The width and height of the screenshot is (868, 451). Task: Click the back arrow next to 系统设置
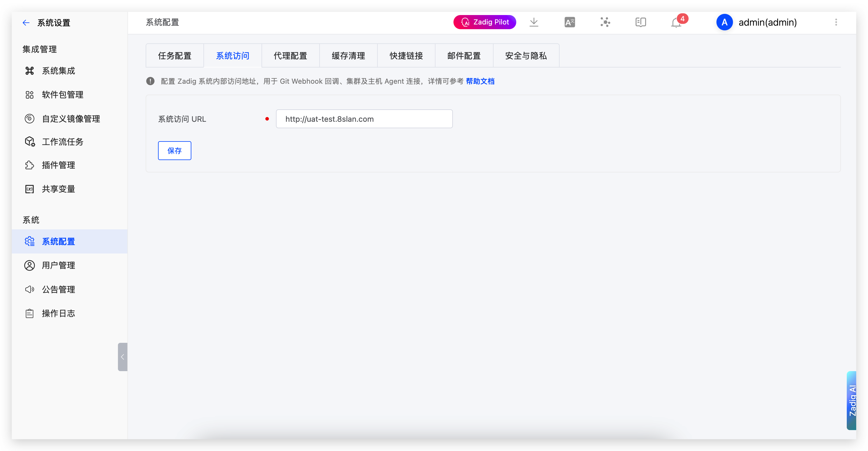click(x=26, y=23)
